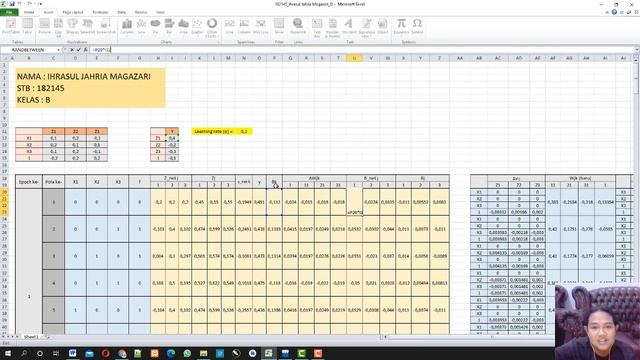
Task: Open Customize Quick Access Toolbar dropdown
Action: point(40,4)
